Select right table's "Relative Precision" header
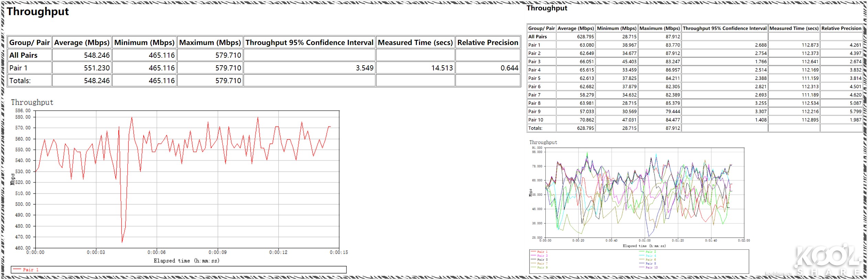 point(841,29)
